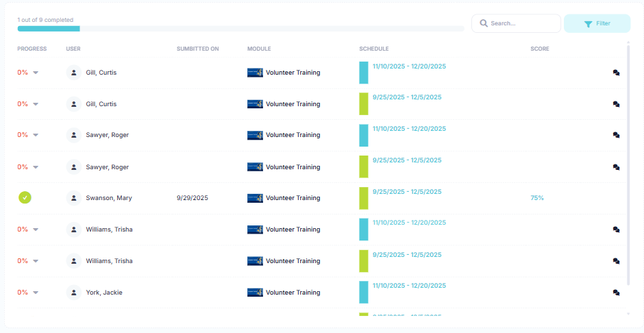This screenshot has width=644, height=333.
Task: Open comments for Williams, Trisha 11/10/2025 schedule row
Action: coord(616,230)
